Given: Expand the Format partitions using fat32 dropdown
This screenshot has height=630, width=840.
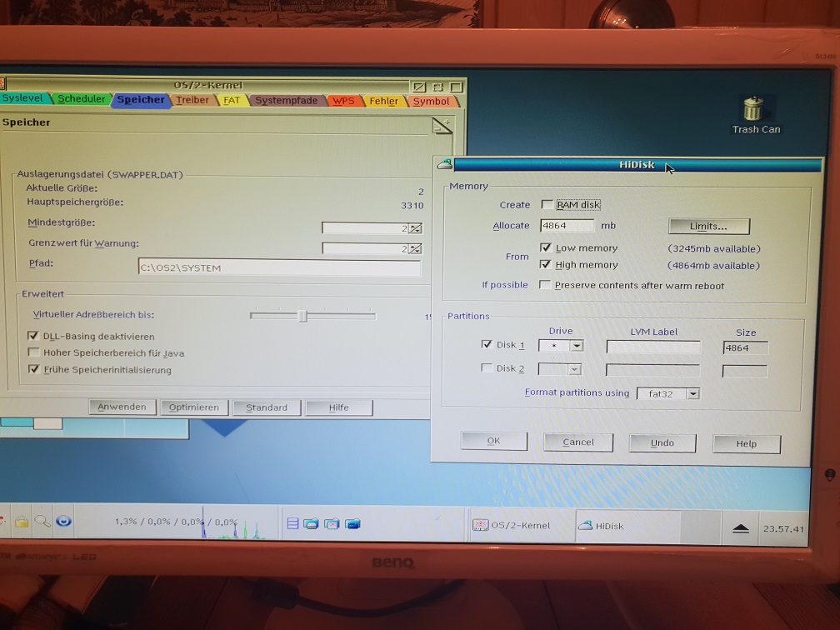Looking at the screenshot, I should [693, 393].
